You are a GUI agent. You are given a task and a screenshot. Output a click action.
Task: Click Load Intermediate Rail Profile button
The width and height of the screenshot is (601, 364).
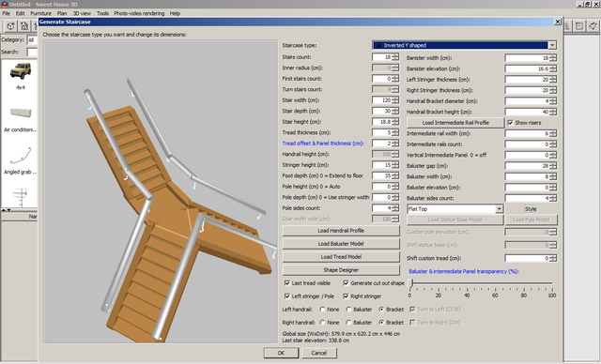tap(455, 123)
